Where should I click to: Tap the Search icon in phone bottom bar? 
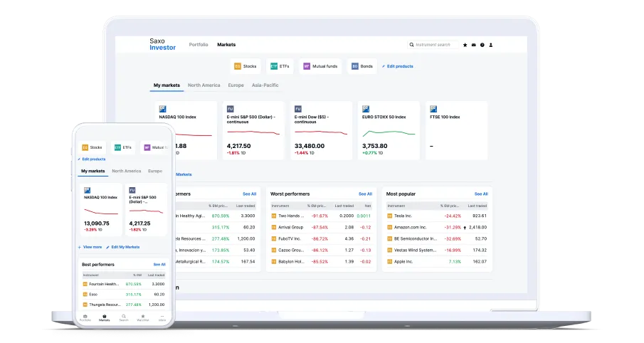coord(124,317)
